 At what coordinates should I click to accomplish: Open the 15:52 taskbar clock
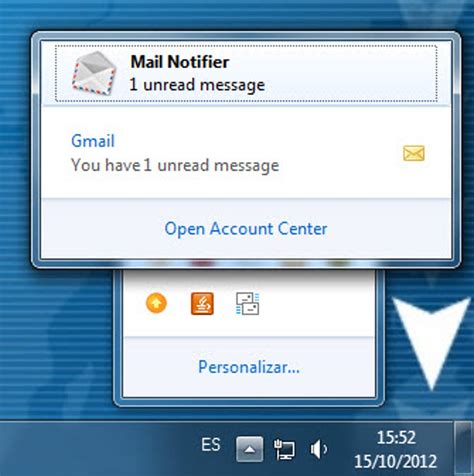tap(396, 437)
